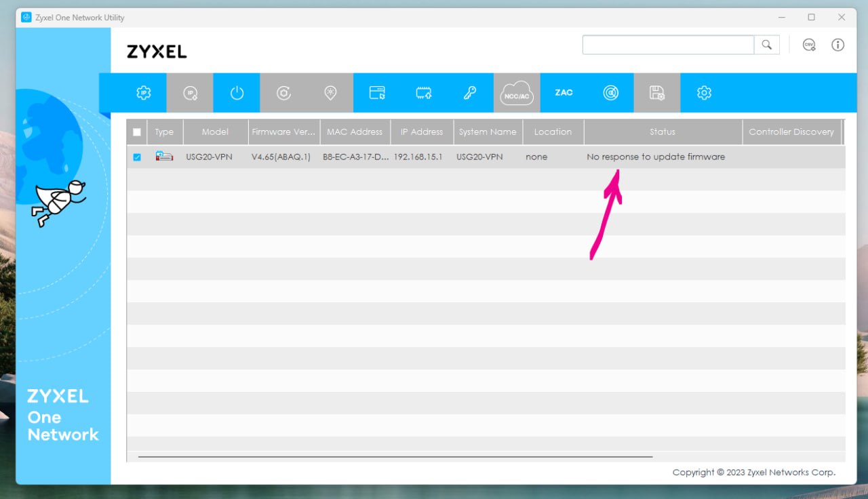The height and width of the screenshot is (499, 868).
Task: Sort by Firmware Version column header
Action: (283, 132)
